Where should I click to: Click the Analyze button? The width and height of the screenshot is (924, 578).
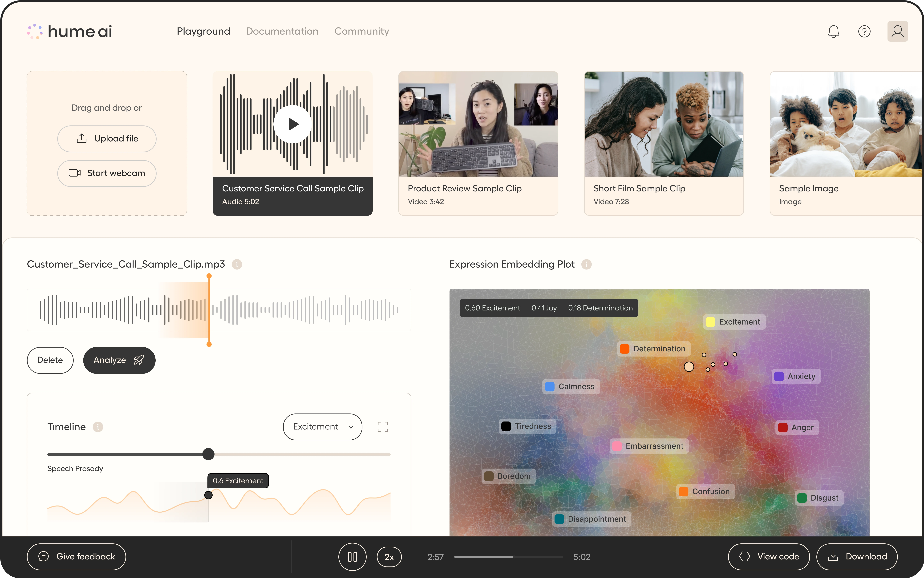click(x=119, y=360)
